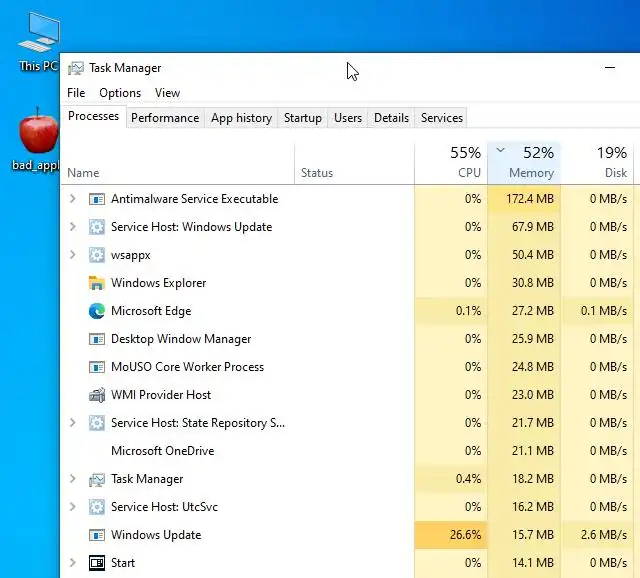Click the 2.6 MB/s disk value

pyautogui.click(x=604, y=535)
